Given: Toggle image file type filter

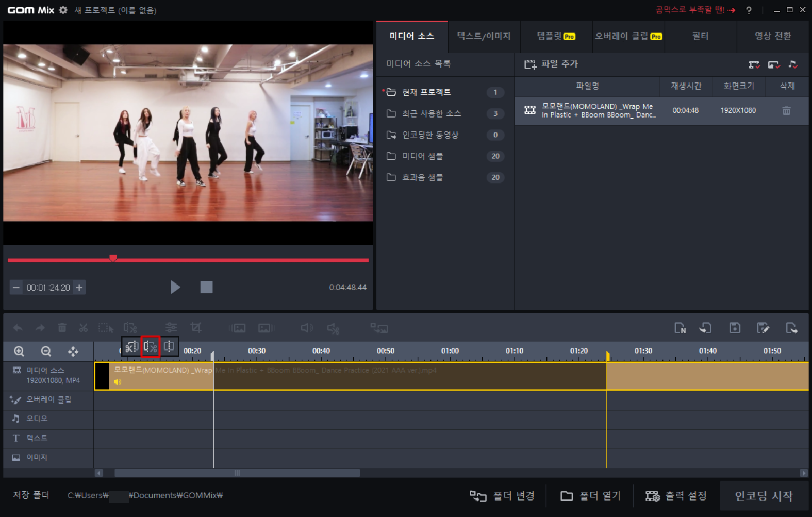Looking at the screenshot, I should [773, 64].
